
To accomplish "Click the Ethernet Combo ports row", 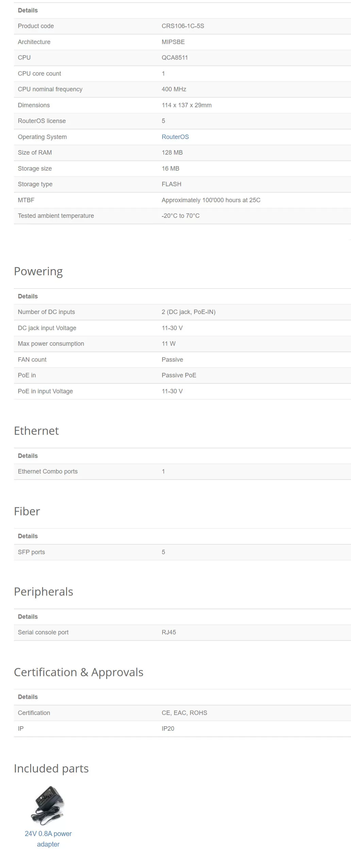I will coord(182,472).
